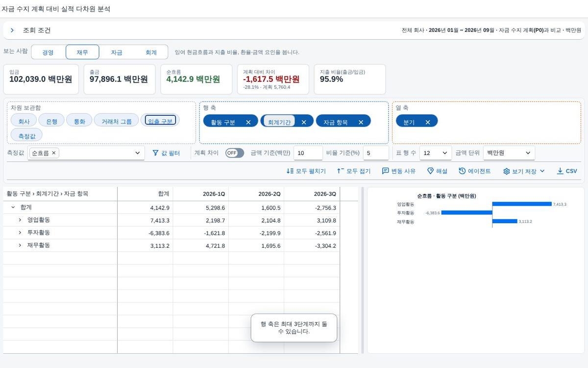
Task: Click the 순흐름 KPI card
Action: (196, 79)
